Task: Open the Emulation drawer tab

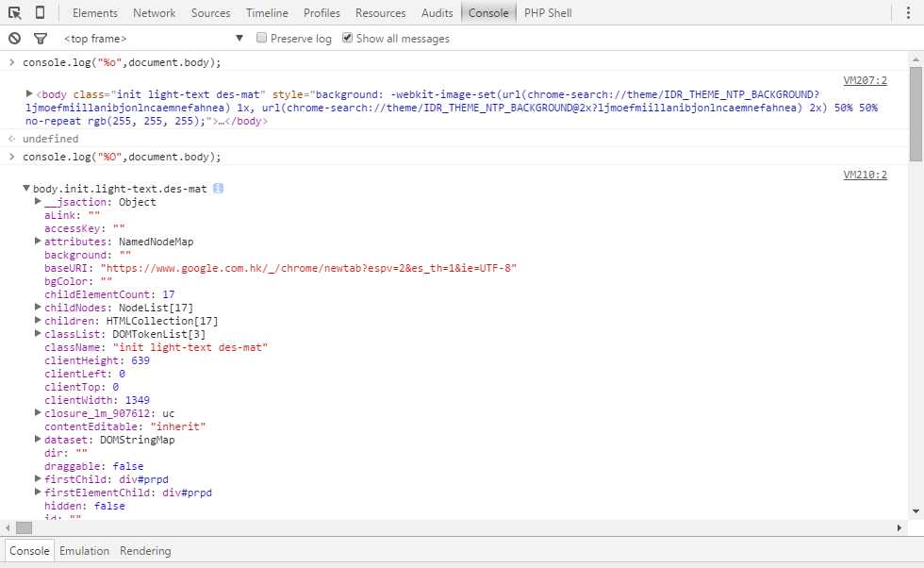Action: click(x=84, y=551)
